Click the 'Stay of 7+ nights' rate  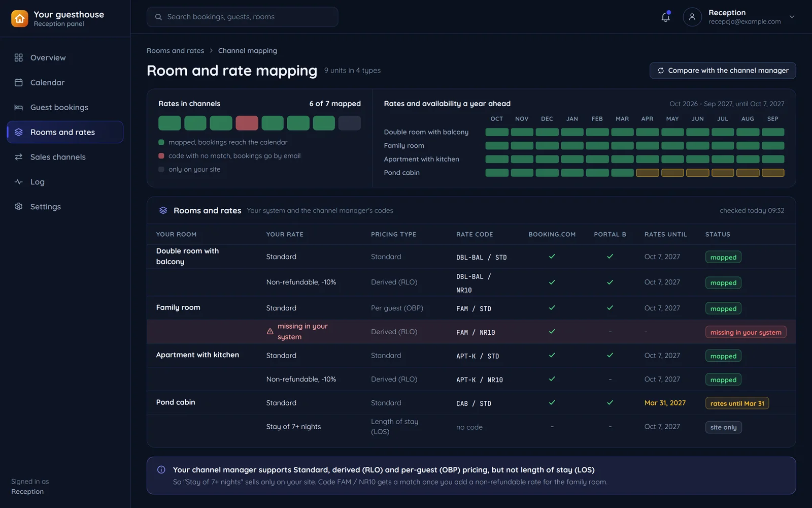pos(293,427)
